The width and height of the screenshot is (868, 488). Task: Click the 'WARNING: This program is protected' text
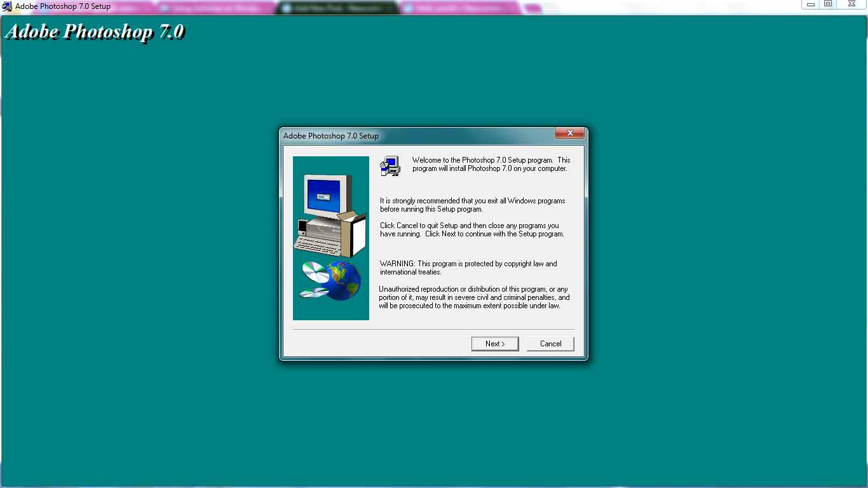[468, 268]
